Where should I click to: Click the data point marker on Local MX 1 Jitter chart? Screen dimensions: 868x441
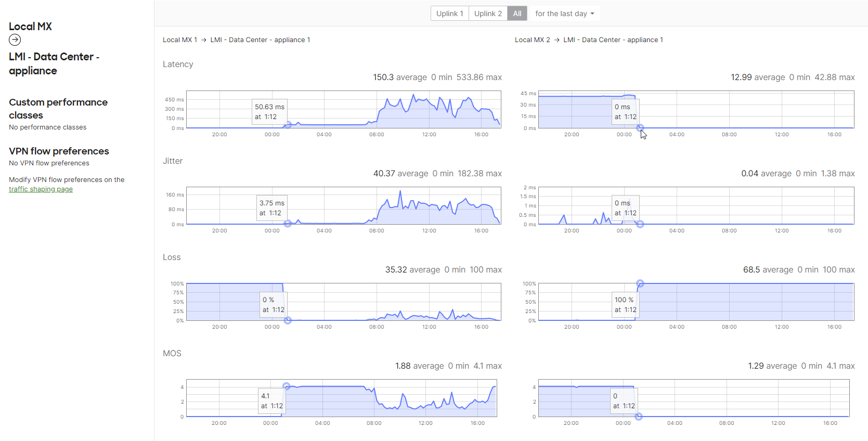click(288, 224)
